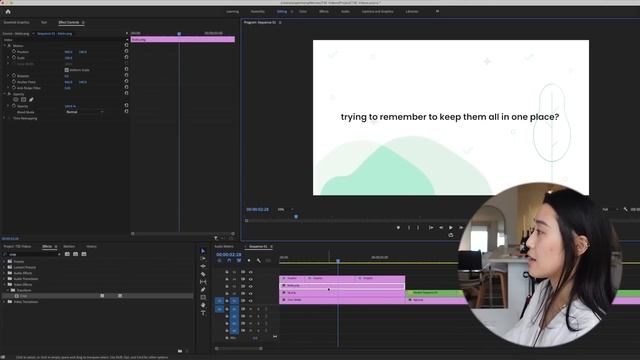Select the Slip tool

[x=203, y=282]
